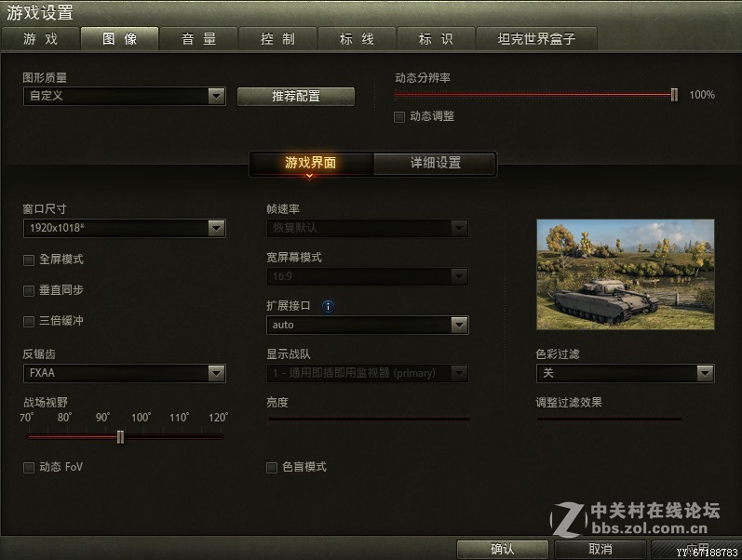Toggle the 色盲模式 checkbox
742x560 pixels.
[x=272, y=467]
